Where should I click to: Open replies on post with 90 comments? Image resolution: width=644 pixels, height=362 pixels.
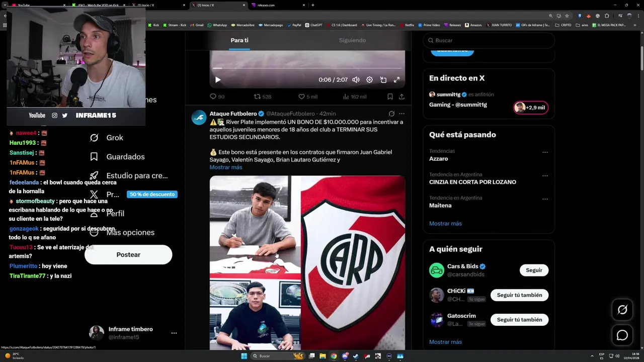point(217,97)
